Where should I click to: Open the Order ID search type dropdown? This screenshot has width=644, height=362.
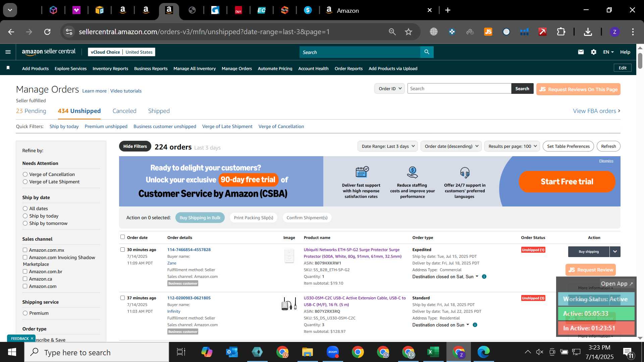tap(389, 88)
